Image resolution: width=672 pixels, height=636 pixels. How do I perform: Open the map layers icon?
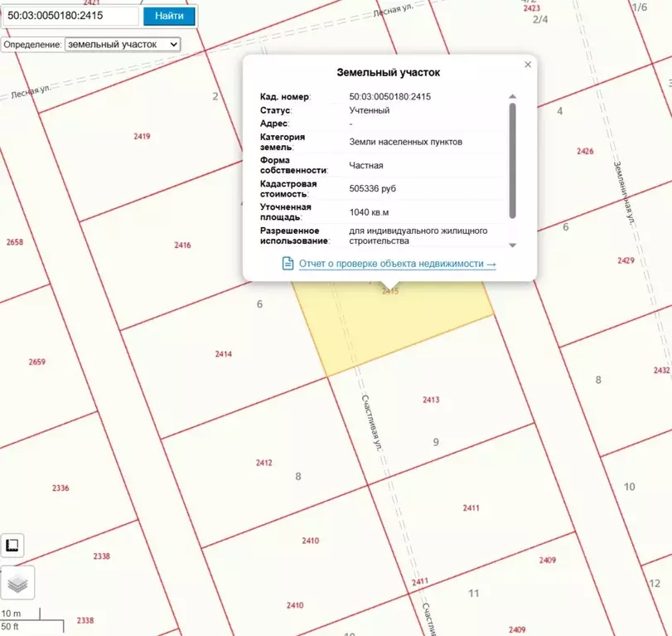click(x=17, y=582)
